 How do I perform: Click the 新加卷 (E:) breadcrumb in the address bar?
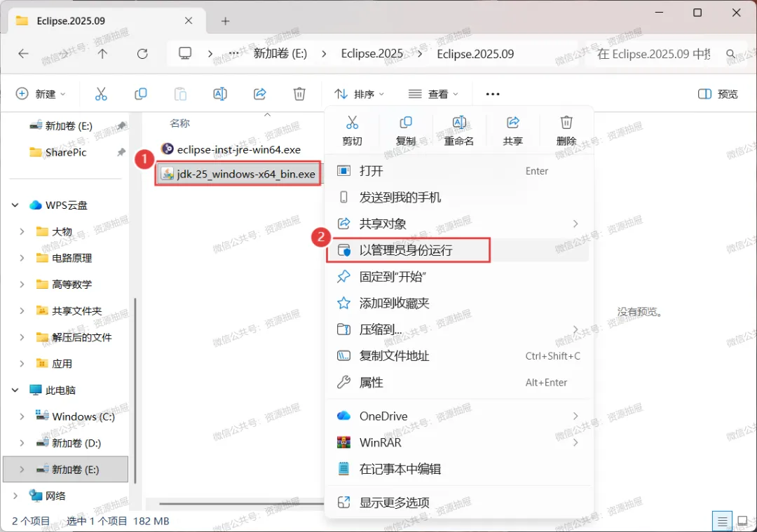(280, 53)
